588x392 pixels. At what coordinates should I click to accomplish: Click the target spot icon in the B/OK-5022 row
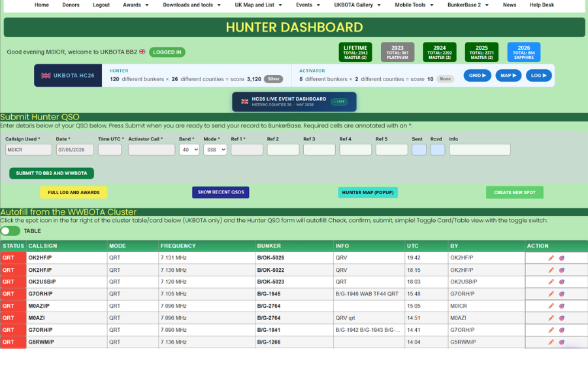click(x=562, y=270)
